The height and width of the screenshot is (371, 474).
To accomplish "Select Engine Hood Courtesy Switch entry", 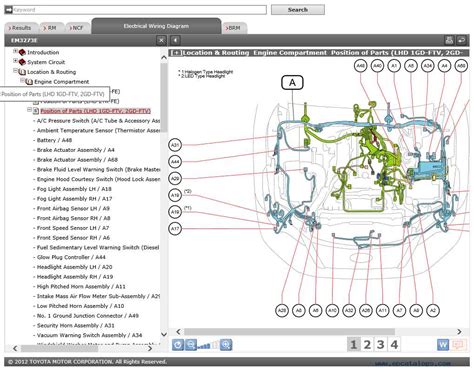I will (98, 179).
